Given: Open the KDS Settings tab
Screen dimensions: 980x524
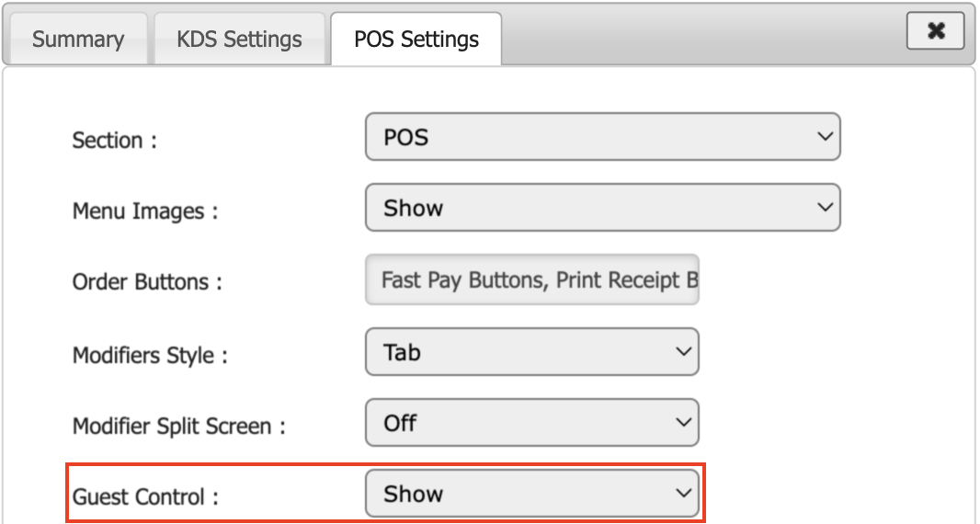Looking at the screenshot, I should click(239, 40).
